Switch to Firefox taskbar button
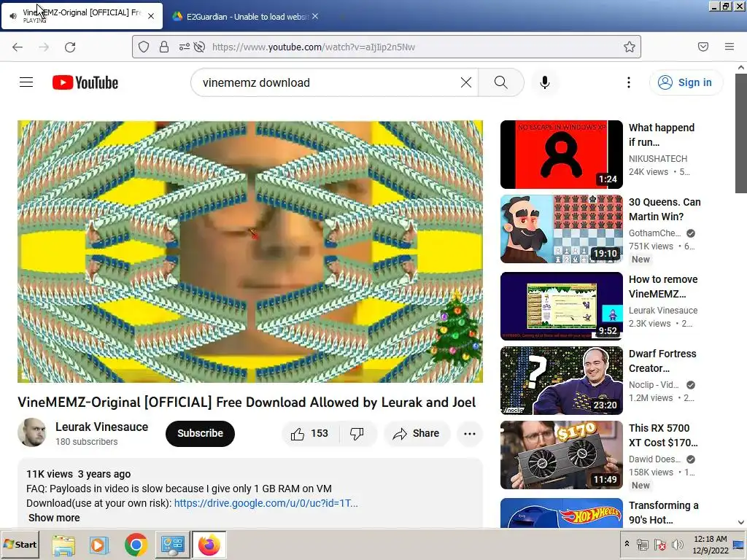 [209, 545]
